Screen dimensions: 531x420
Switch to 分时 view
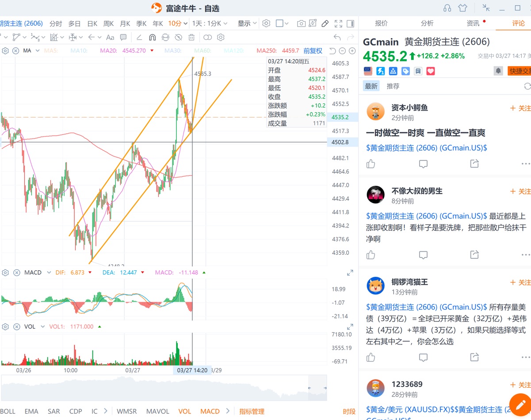[x=56, y=23]
